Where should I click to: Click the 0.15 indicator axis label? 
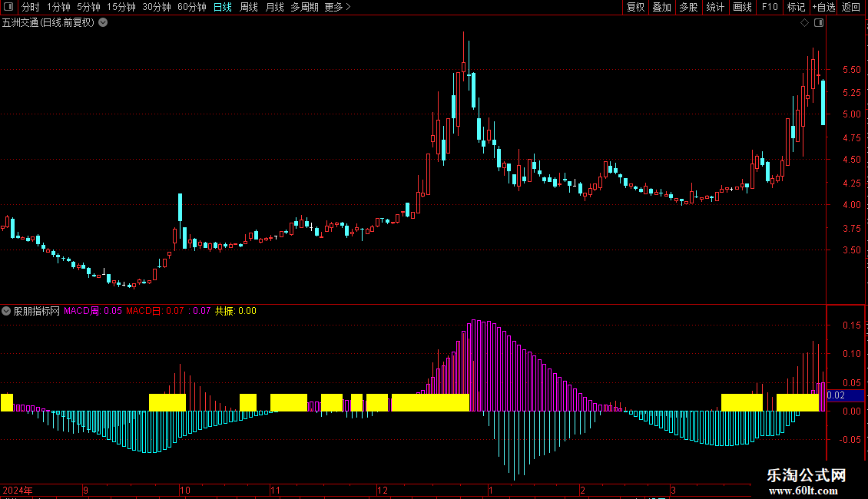(851, 326)
